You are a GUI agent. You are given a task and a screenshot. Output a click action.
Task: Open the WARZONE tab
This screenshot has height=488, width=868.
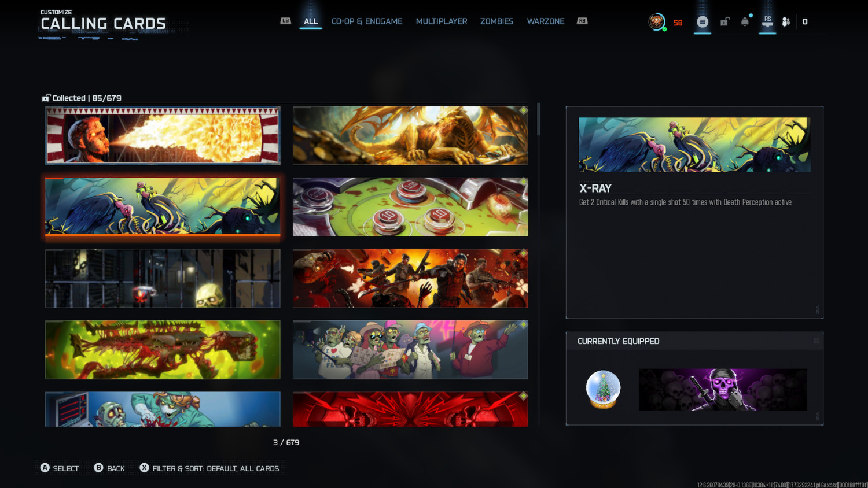click(x=546, y=21)
